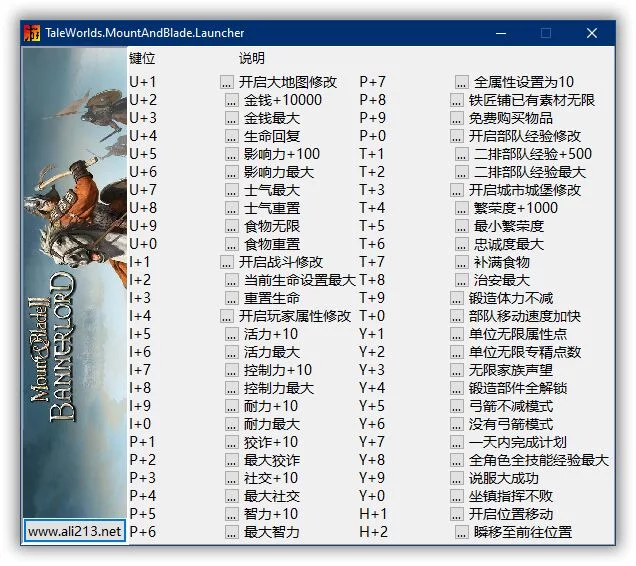
Task: Enable the 最大智力 checkbox
Action: [x=232, y=532]
